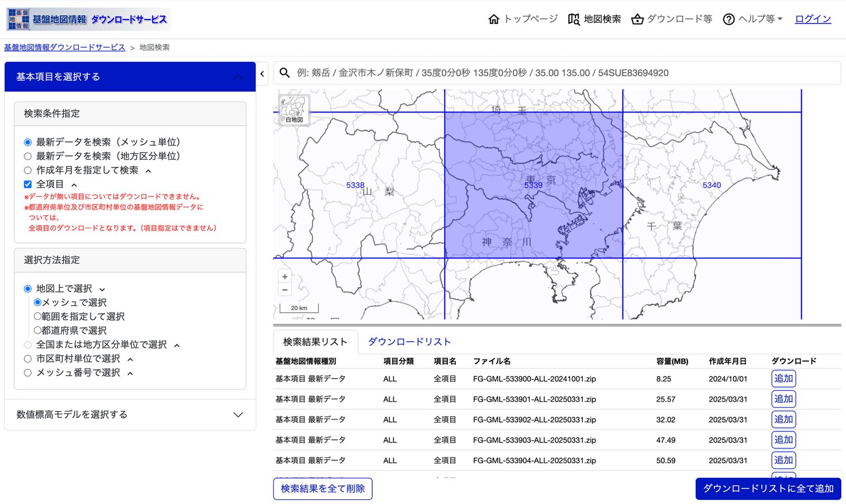Add FG-GML-533903-ALL-20250331.zip via 追加 button
Screen dimensions: 846x504
(784, 440)
